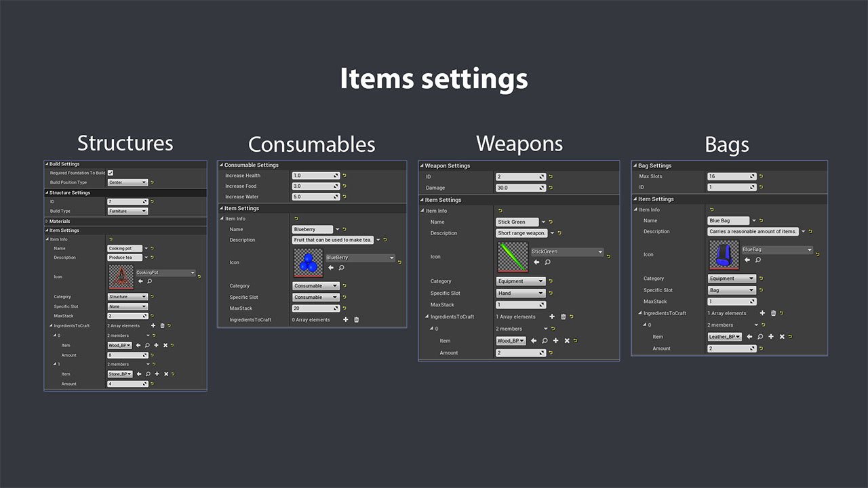The height and width of the screenshot is (488, 868).
Task: Collapse the Consumable Settings section
Action: [x=221, y=165]
